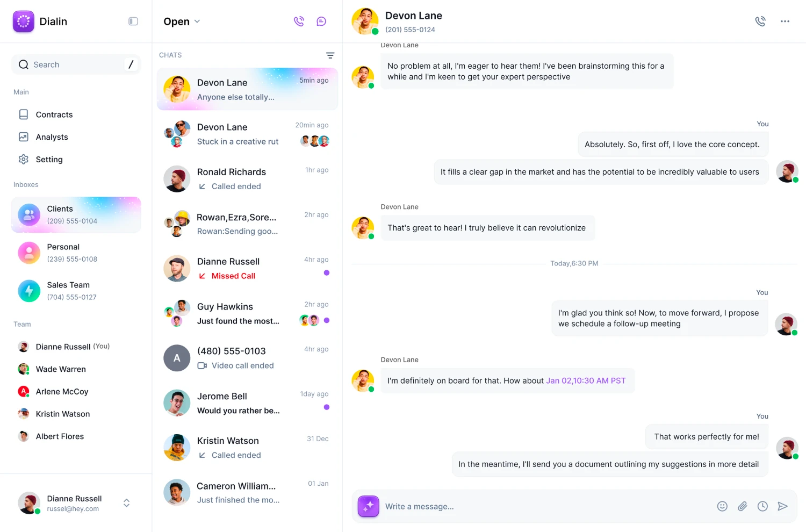This screenshot has height=532, width=806.
Task: Go to Analysts in the sidebar
Action: 52,137
